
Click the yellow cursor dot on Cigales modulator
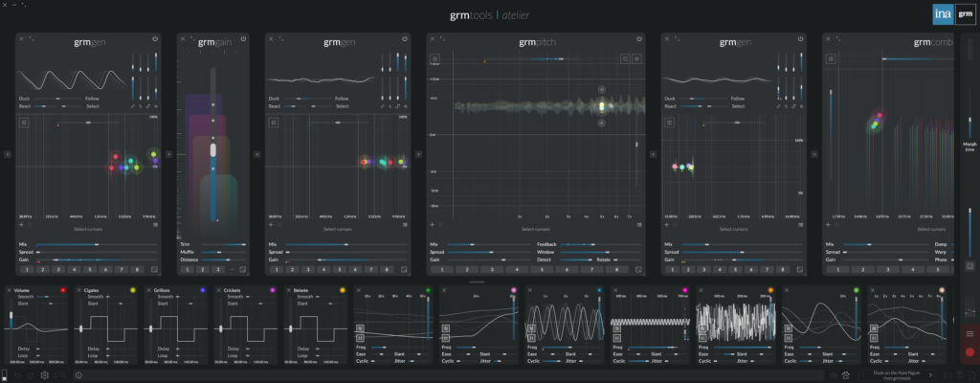click(132, 290)
